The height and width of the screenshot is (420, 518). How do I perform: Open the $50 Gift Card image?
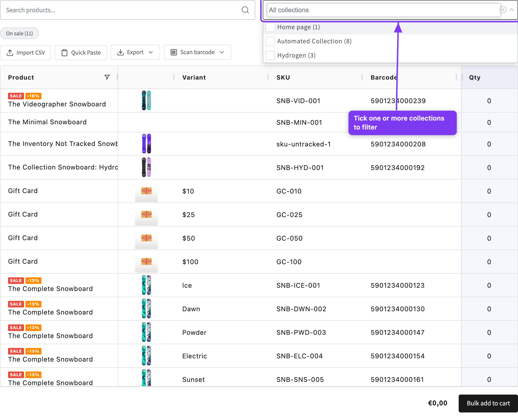point(146,238)
